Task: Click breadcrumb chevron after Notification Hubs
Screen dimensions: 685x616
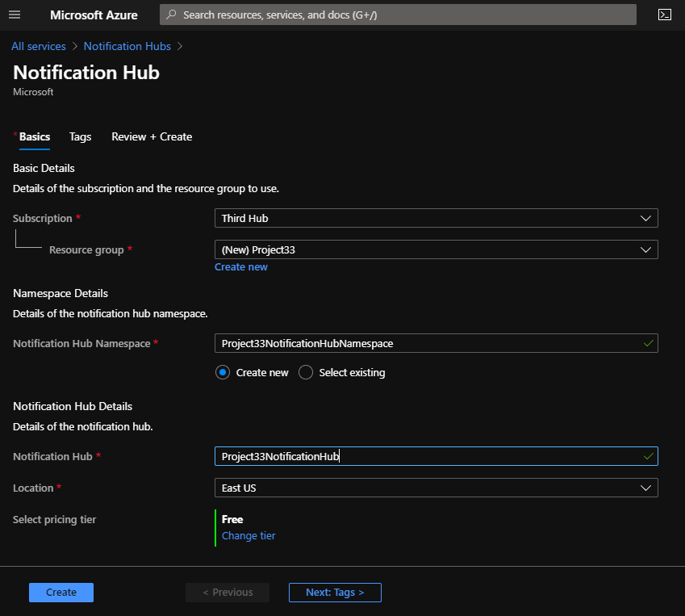Action: tap(180, 46)
